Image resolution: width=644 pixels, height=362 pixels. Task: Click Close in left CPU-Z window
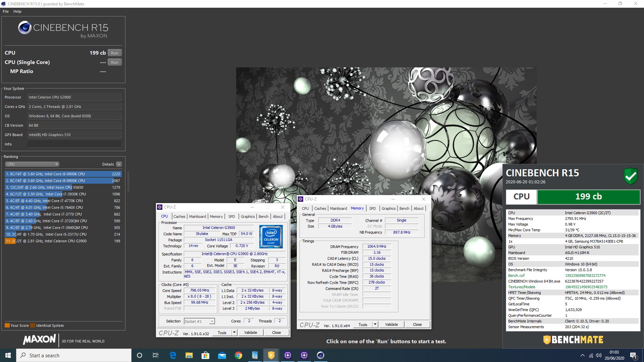[x=277, y=333]
